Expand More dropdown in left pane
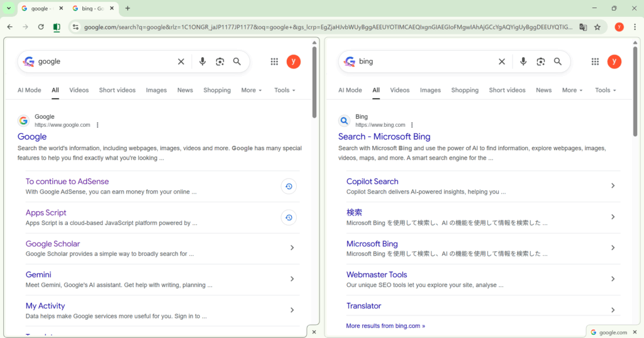Viewport: 644px width, 338px height. (x=252, y=90)
